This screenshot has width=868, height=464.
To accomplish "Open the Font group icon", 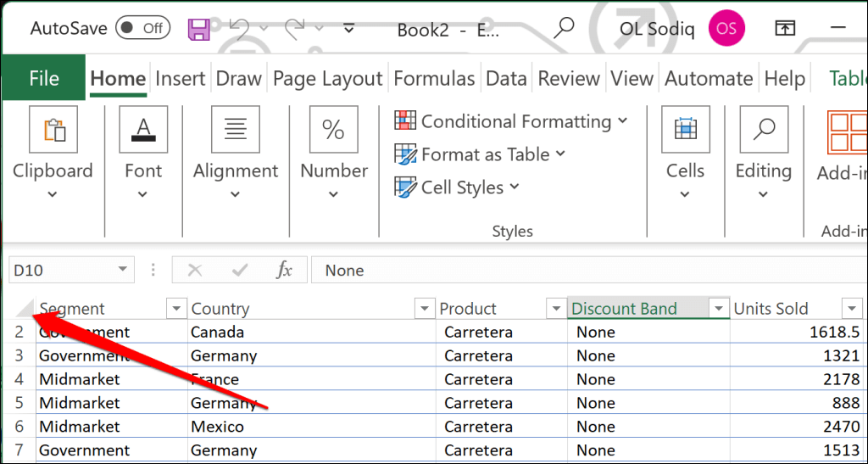I will point(142,130).
